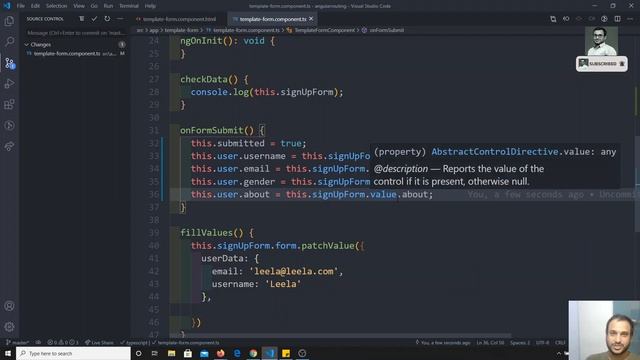
Task: Open Source Control more actions menu
Action: pos(120,19)
